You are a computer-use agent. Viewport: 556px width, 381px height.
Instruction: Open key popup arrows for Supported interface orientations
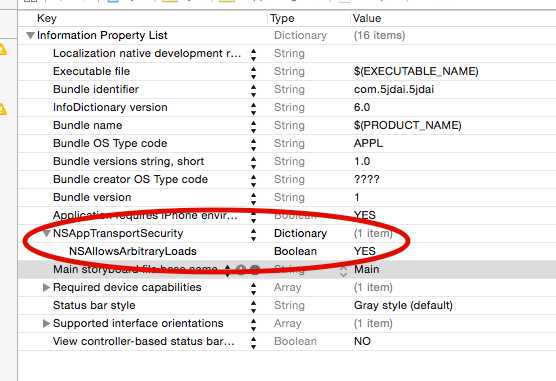[x=253, y=324]
